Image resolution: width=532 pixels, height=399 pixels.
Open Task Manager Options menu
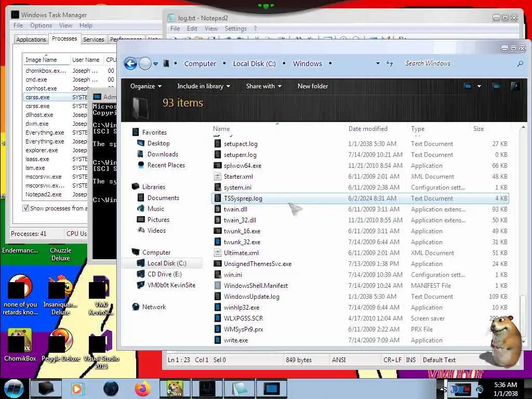(41, 25)
